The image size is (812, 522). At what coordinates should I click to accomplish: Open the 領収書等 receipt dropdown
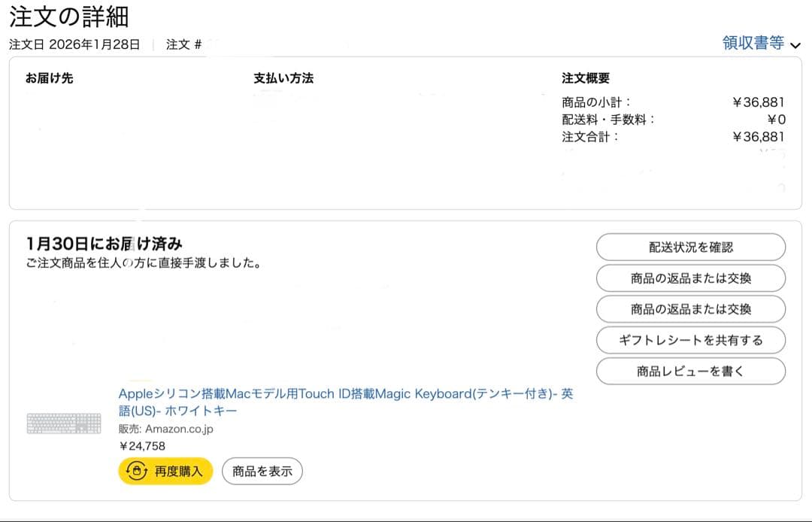tap(754, 43)
